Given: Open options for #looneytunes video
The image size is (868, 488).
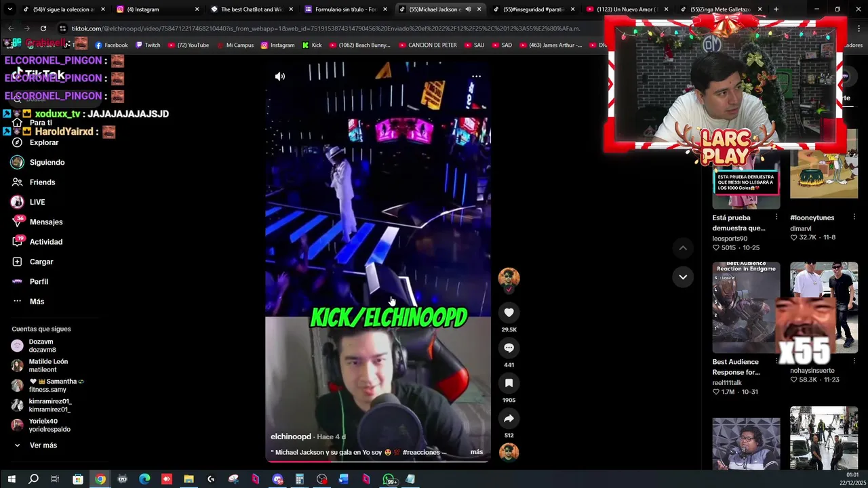Looking at the screenshot, I should pos(854,217).
